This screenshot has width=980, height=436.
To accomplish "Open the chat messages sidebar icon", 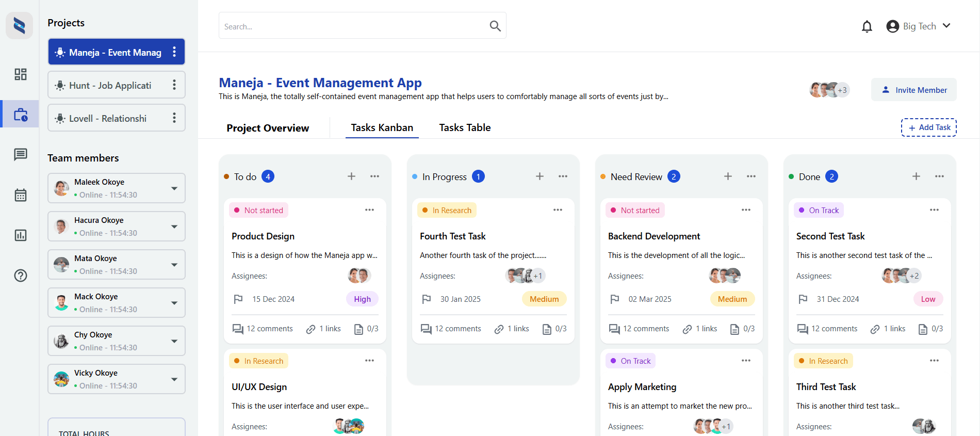I will (x=21, y=154).
